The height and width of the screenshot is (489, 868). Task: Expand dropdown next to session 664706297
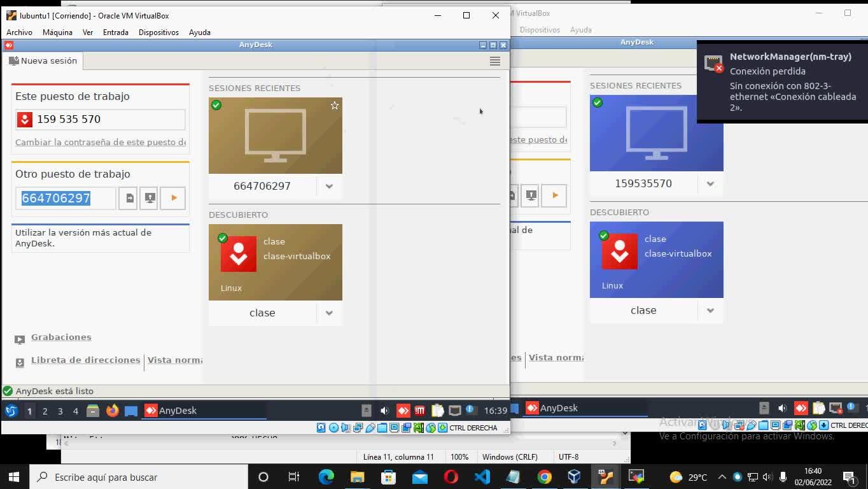coord(329,187)
